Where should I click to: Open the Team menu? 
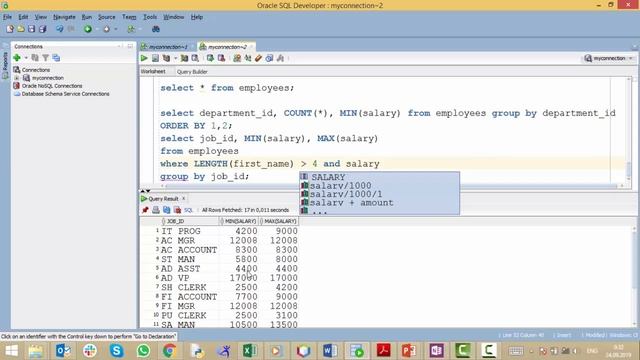point(129,17)
